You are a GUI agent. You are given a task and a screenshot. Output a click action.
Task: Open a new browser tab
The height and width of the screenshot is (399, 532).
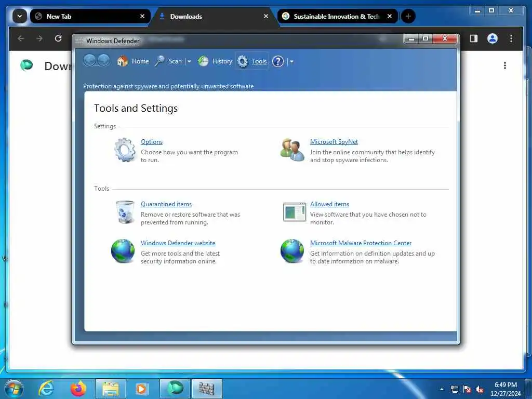pos(408,16)
